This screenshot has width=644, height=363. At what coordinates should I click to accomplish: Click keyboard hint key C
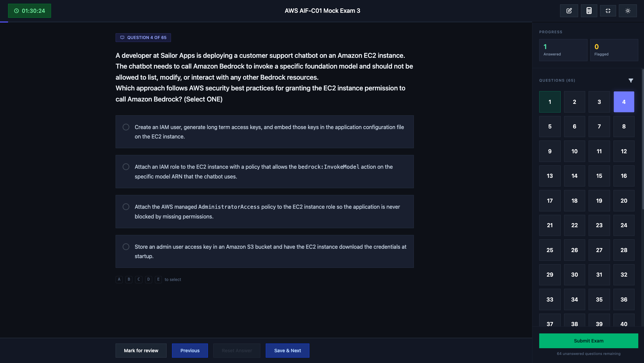coord(139,279)
